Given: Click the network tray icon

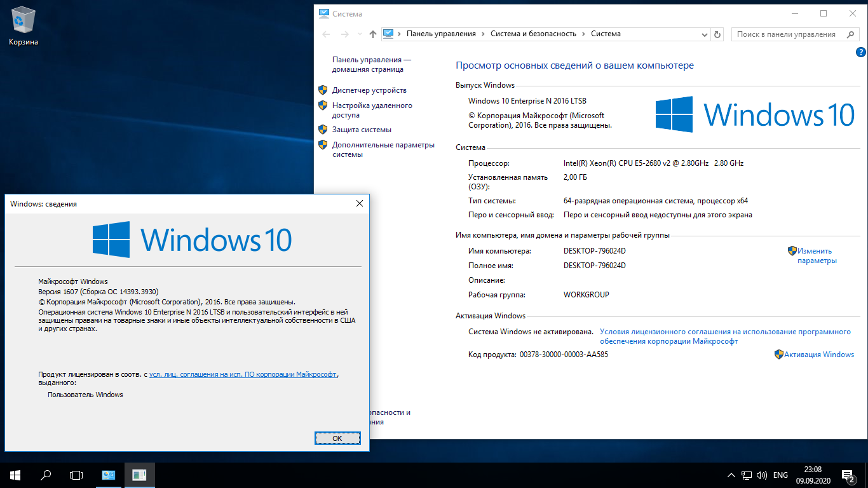Looking at the screenshot, I should pyautogui.click(x=747, y=475).
